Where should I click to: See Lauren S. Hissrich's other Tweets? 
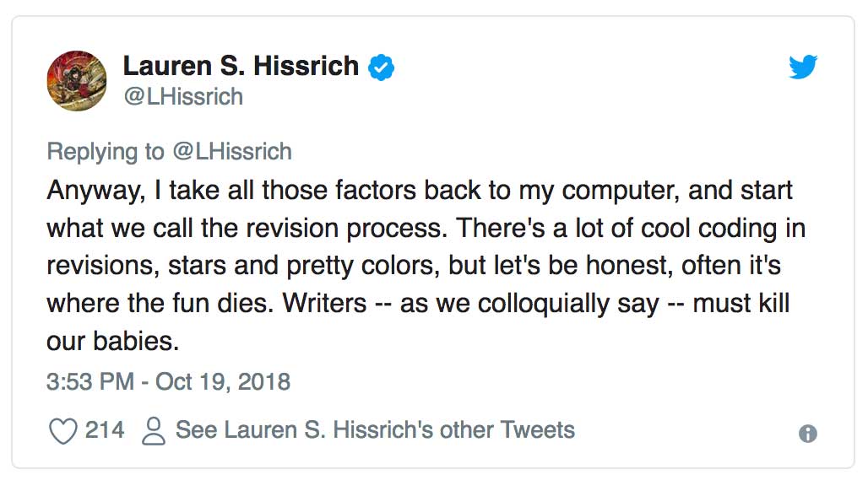point(376,430)
